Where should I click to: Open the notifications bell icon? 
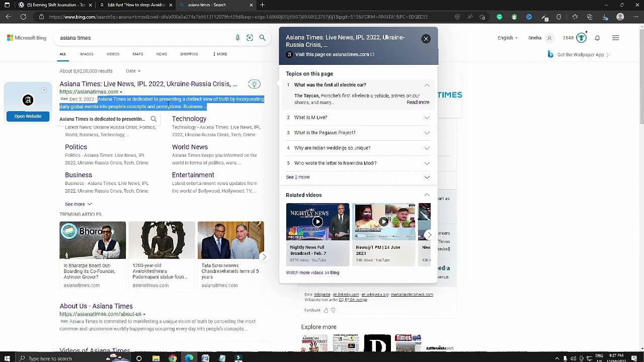click(597, 38)
